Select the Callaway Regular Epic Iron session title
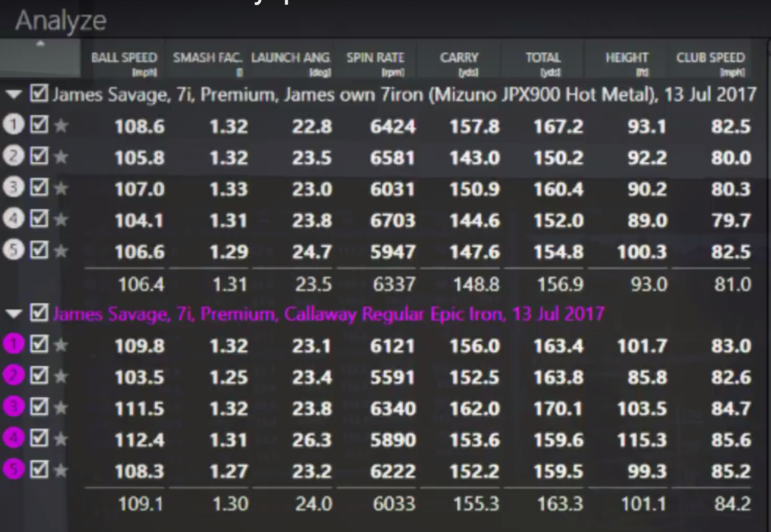 coord(328,313)
